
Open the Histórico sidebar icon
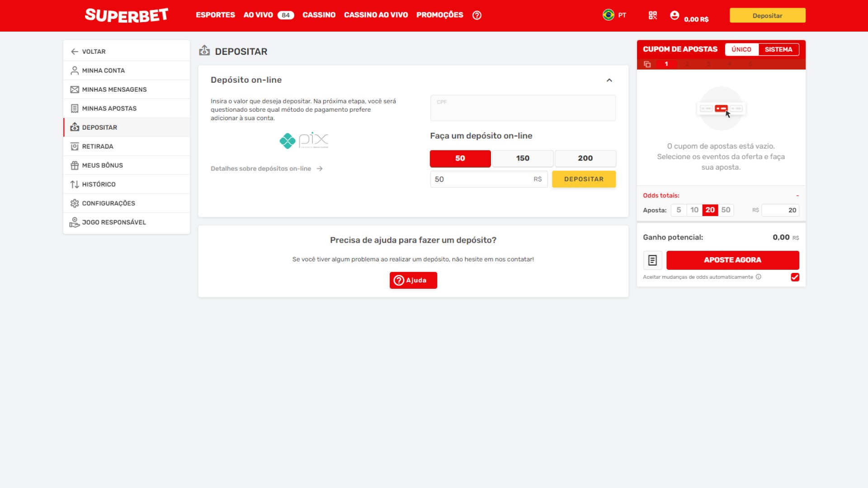tap(75, 184)
